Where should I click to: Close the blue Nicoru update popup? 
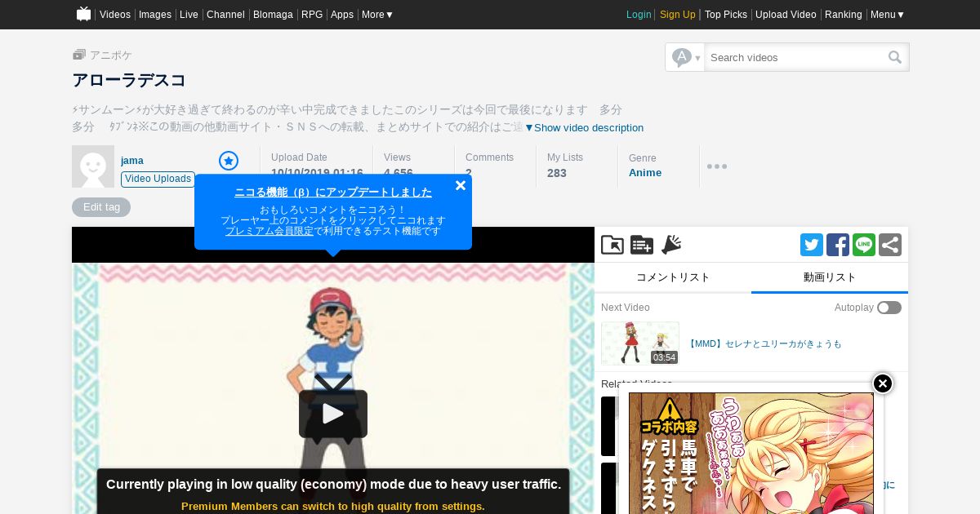tap(461, 185)
